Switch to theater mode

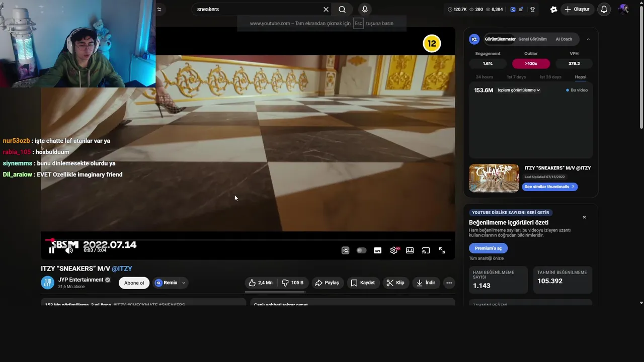click(410, 250)
